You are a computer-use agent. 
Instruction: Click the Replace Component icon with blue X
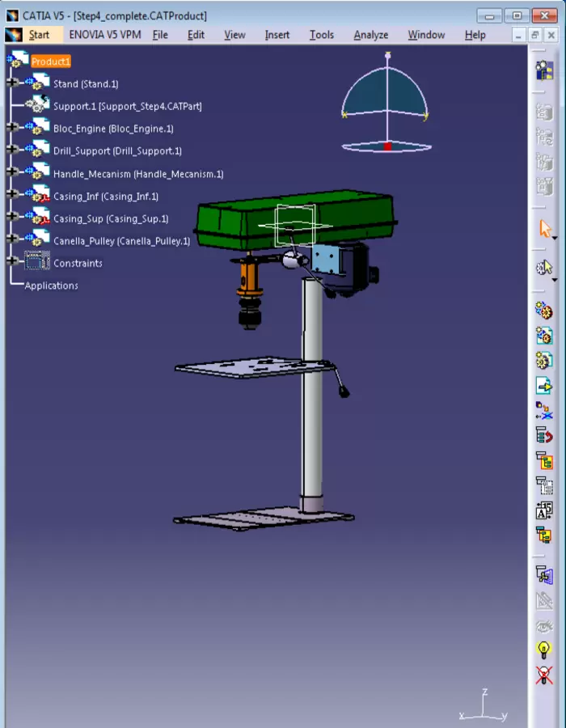tap(544, 410)
